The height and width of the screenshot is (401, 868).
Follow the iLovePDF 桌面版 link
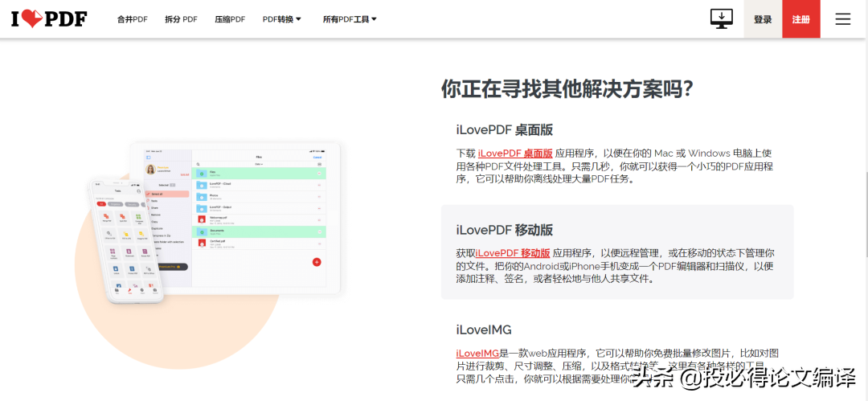click(515, 153)
